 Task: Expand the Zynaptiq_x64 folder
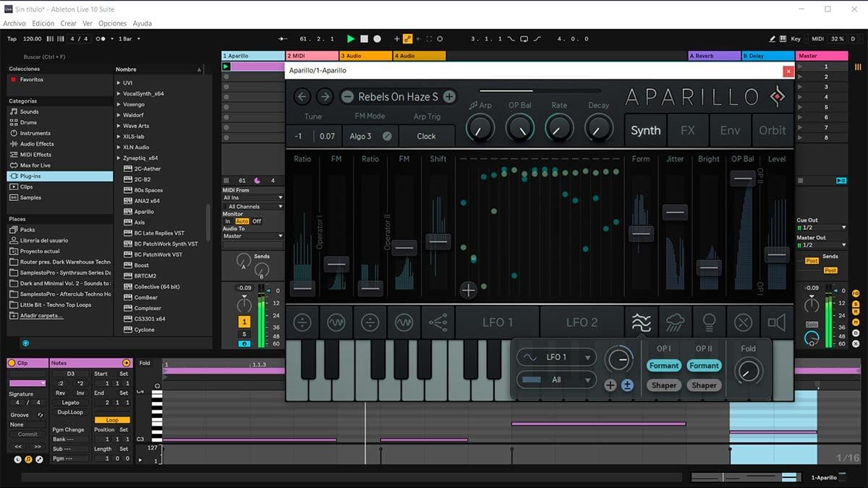coord(119,158)
